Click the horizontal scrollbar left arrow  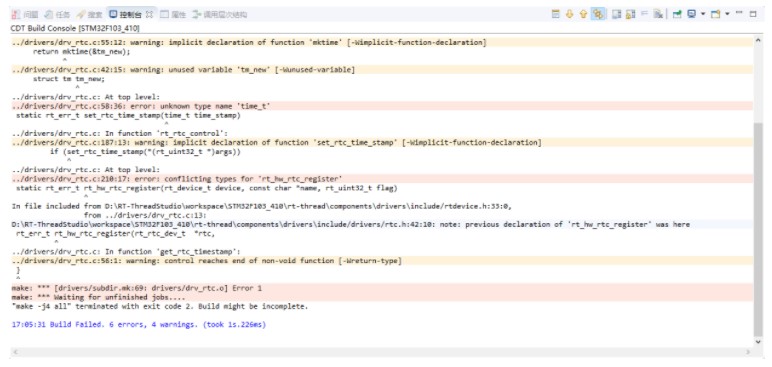click(15, 352)
